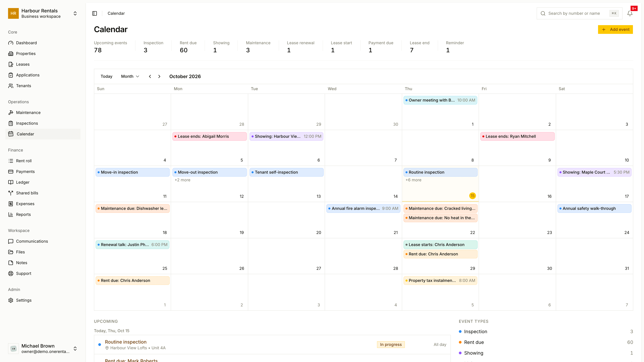This screenshot has width=644, height=362.
Task: Click the search by number field
Action: (x=579, y=13)
